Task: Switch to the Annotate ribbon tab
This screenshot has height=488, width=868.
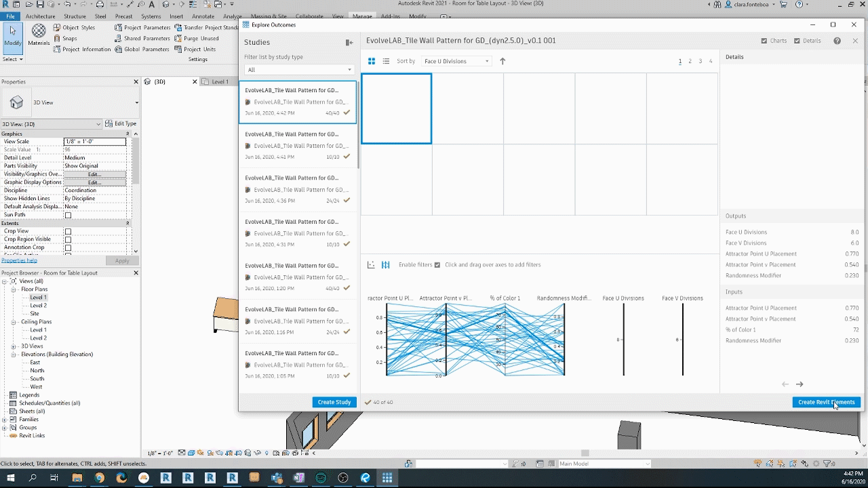Action: coord(203,16)
